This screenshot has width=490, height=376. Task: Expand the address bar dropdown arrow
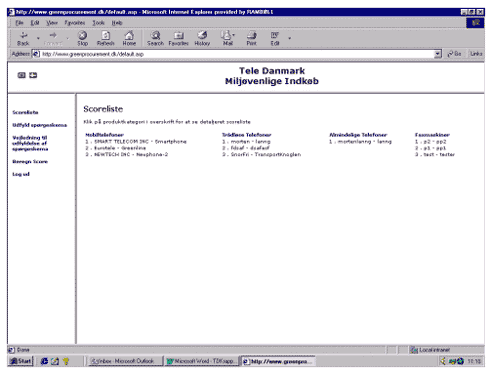[438, 54]
